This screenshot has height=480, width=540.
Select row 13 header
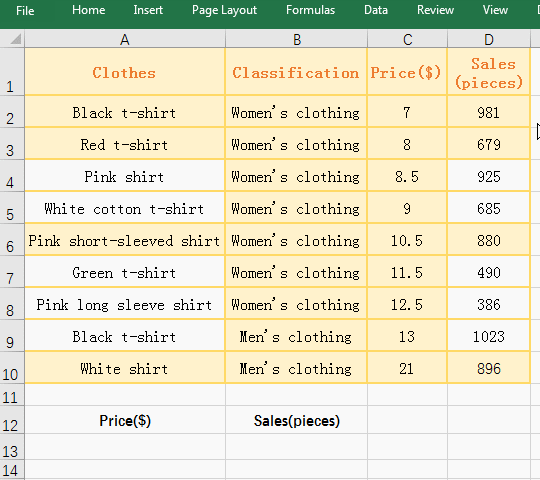point(12,447)
